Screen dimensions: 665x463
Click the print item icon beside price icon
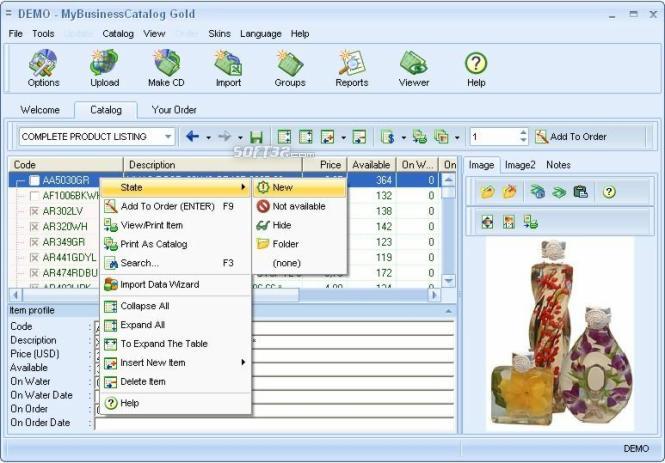coord(419,137)
